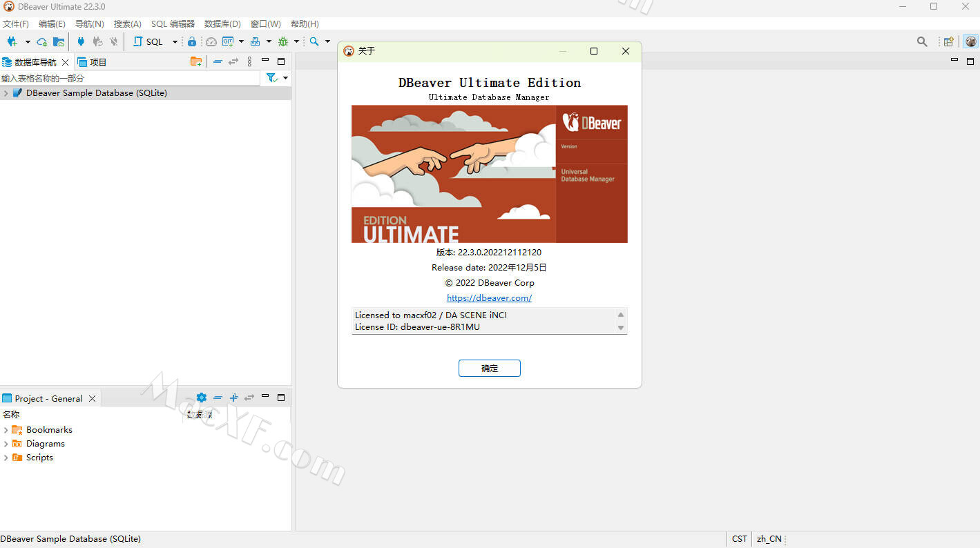Image resolution: width=980 pixels, height=548 pixels.
Task: Open the dropdown arrow beside SQL
Action: click(x=175, y=41)
